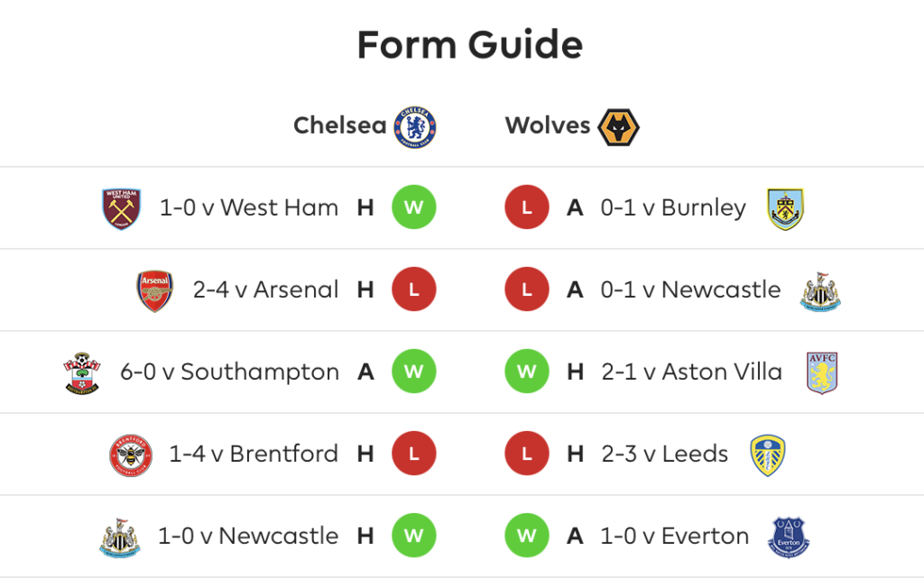The height and width of the screenshot is (578, 924).
Task: Click Newcastle crest in Wolves column
Action: point(820,291)
